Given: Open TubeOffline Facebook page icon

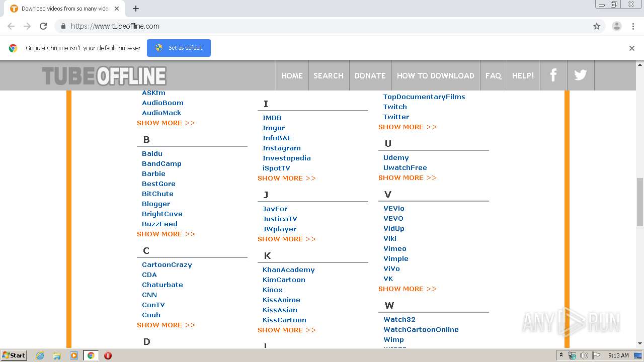Looking at the screenshot, I should pos(553,75).
